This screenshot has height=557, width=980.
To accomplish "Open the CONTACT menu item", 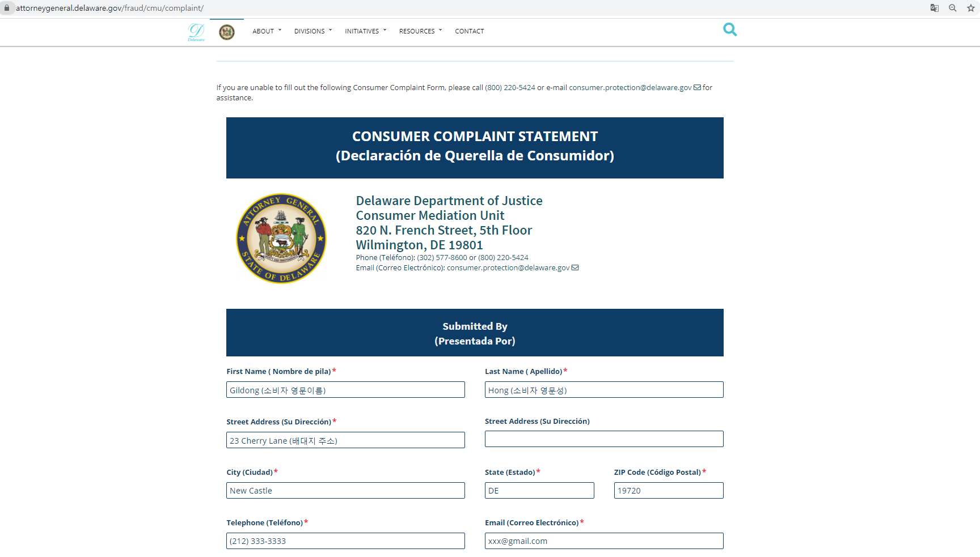I will click(470, 31).
